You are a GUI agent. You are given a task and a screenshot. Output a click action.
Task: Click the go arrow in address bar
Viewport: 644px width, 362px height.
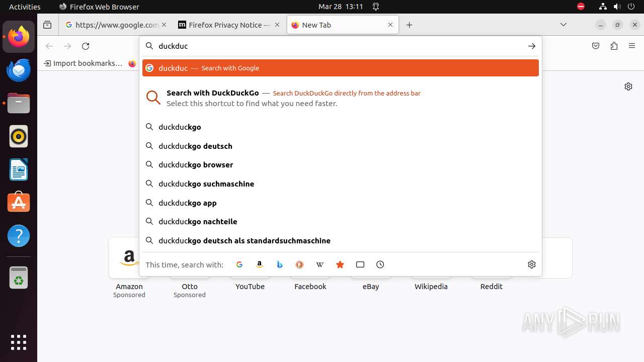532,46
